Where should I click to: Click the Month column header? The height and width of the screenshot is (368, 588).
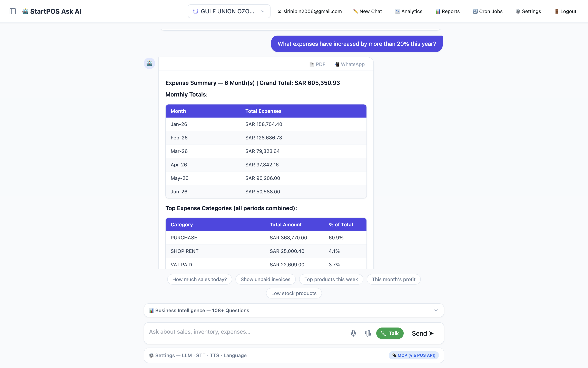pyautogui.click(x=178, y=111)
